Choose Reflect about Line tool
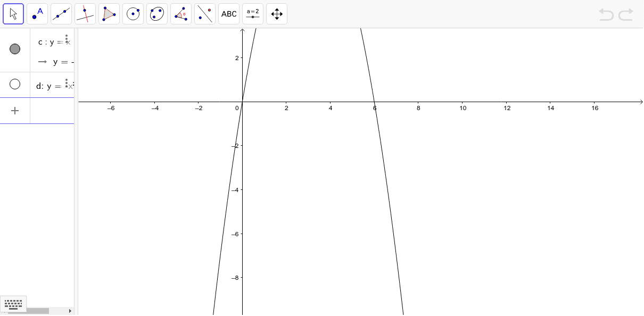The height and width of the screenshot is (316, 644). click(x=205, y=14)
